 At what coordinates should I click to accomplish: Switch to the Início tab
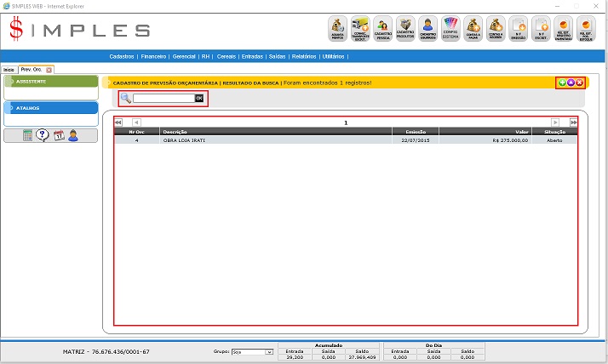click(9, 69)
